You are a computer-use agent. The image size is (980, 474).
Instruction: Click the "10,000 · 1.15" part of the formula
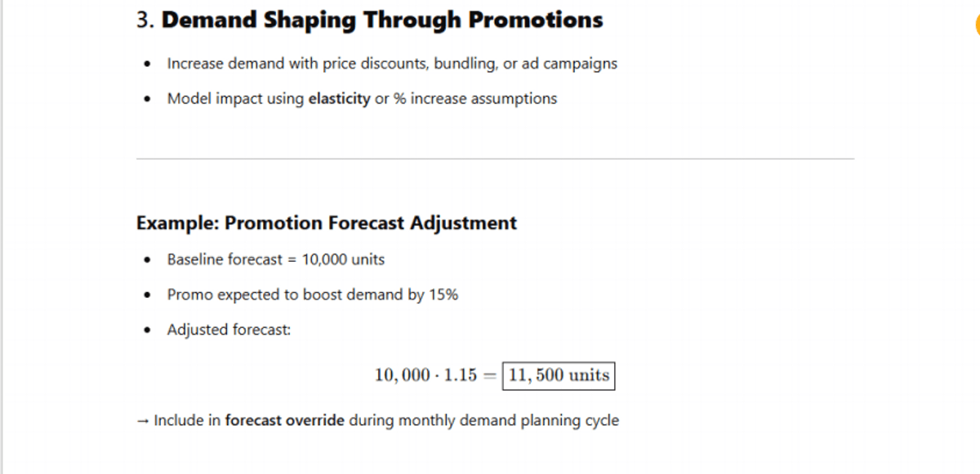425,375
